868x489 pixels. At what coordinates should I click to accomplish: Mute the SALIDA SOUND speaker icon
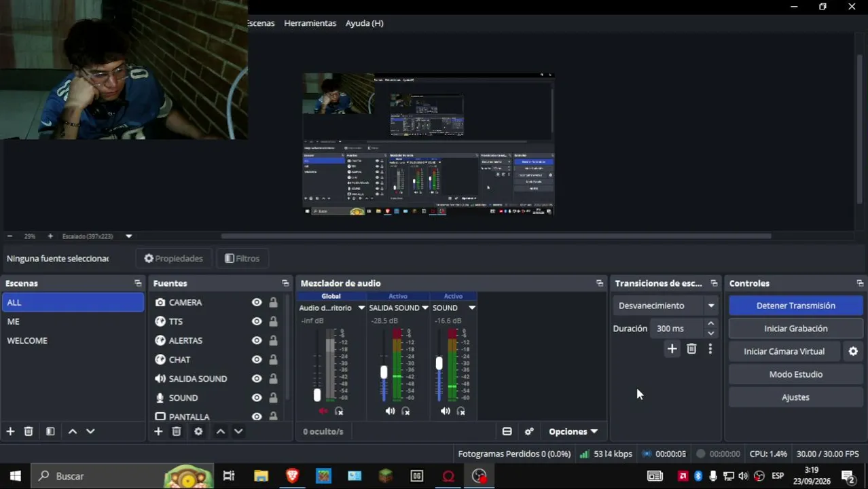(x=390, y=411)
